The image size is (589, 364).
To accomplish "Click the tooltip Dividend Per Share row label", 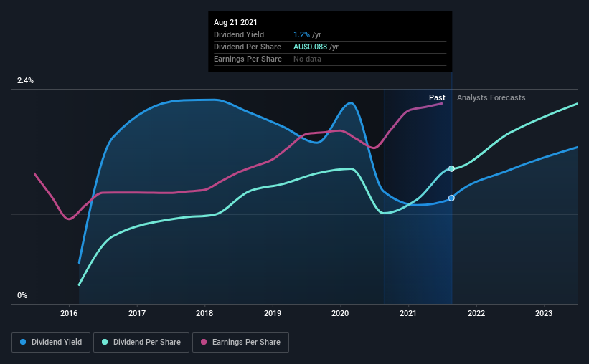I will 248,47.
